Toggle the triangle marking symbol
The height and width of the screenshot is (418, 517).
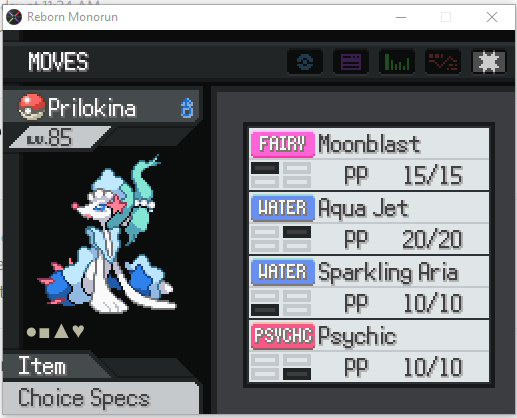[x=61, y=331]
